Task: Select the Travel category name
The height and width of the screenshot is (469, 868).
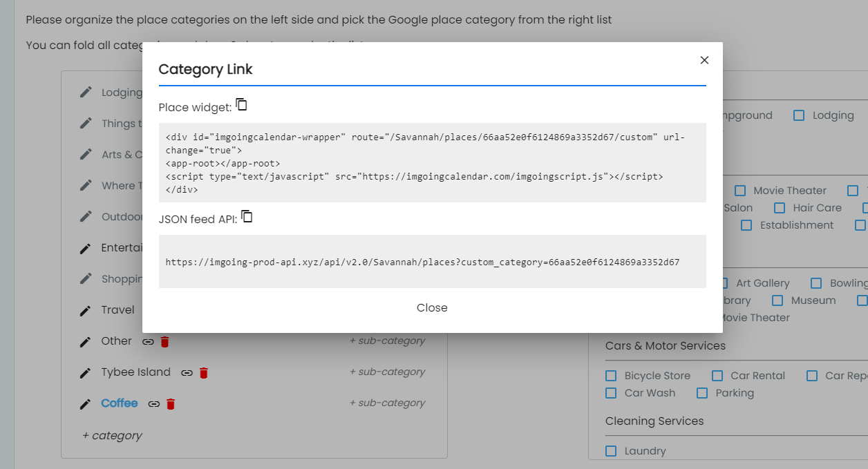Action: coord(117,309)
